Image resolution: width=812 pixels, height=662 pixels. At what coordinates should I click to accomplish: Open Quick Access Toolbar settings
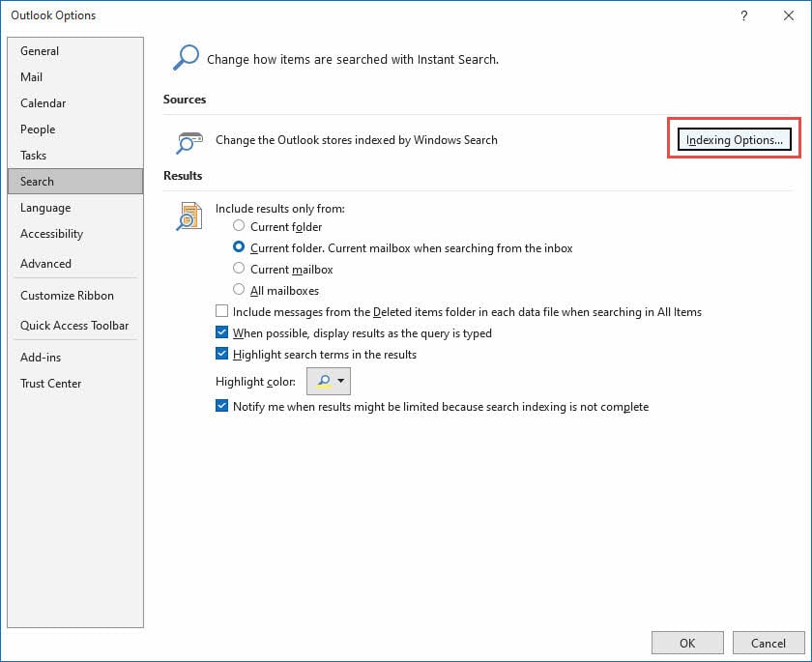point(75,326)
